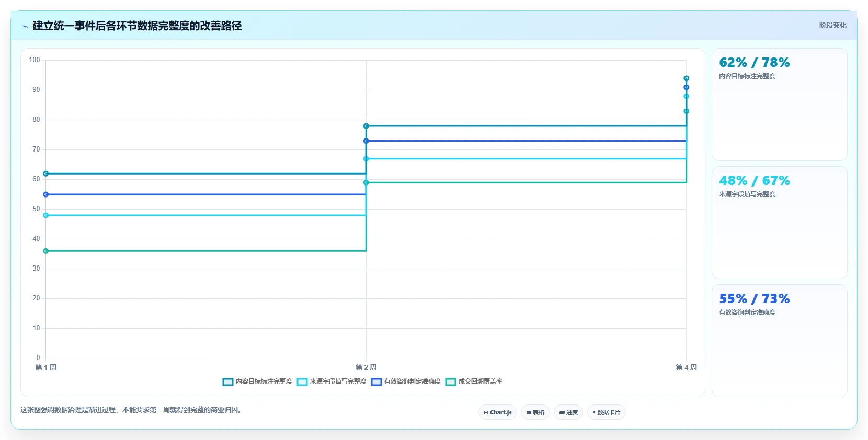Select week 2 point of 有效咨询判定准确度 at 73
868x440 pixels.
click(366, 141)
